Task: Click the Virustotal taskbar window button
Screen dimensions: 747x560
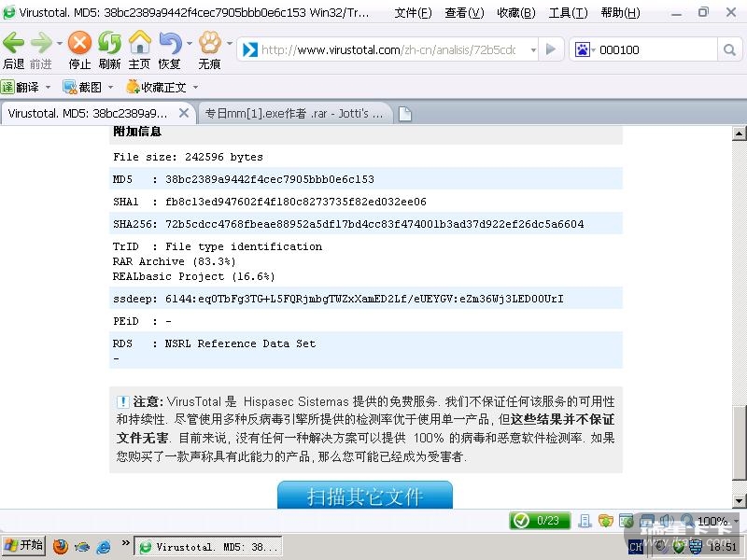Action: [x=208, y=547]
